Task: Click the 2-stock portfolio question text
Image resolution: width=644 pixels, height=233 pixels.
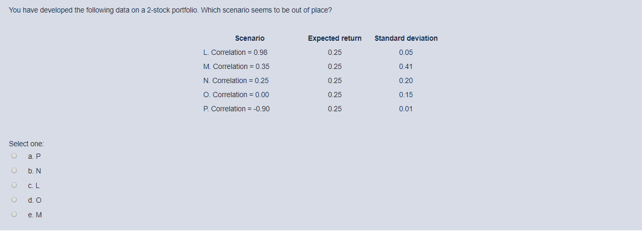Action: click(170, 10)
